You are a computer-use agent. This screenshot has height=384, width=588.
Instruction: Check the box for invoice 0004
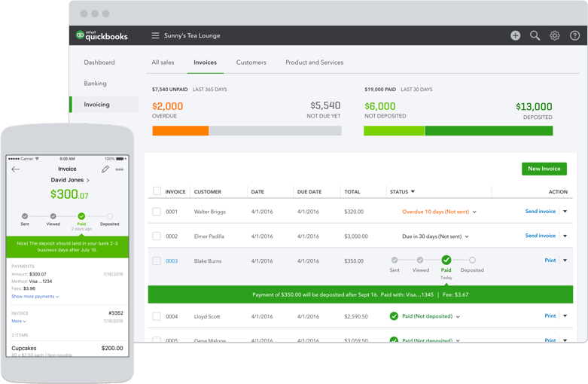(157, 316)
